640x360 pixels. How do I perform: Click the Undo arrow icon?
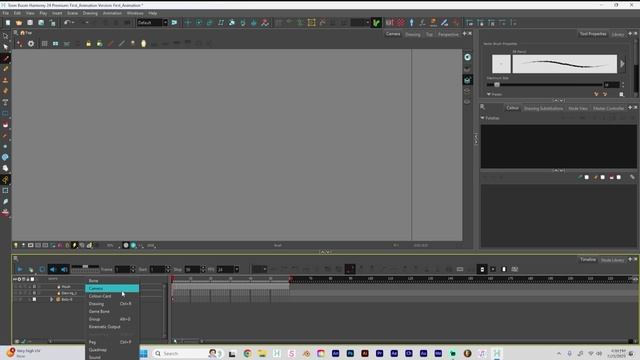point(67,23)
